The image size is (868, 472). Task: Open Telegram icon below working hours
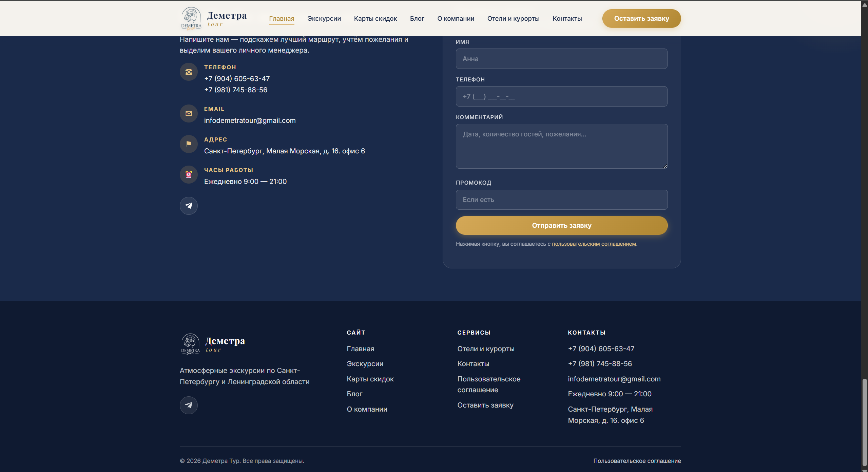coord(189,206)
